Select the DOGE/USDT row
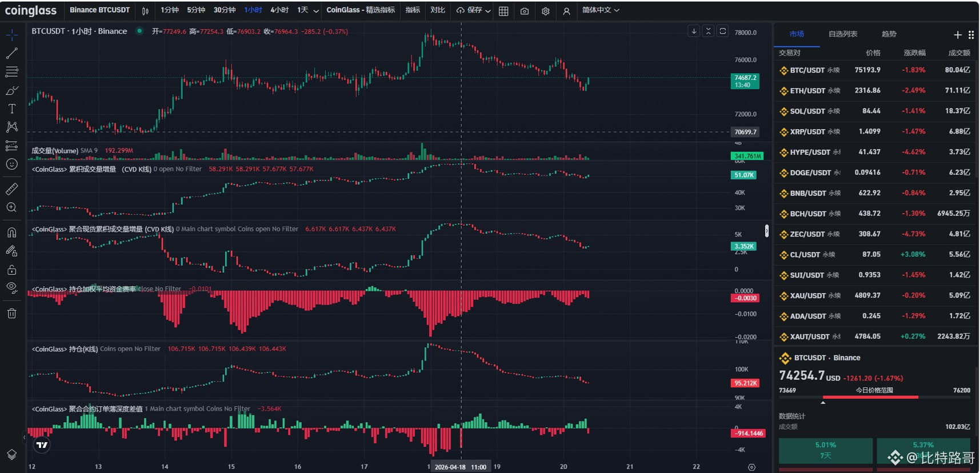The height and width of the screenshot is (473, 980). (x=874, y=173)
